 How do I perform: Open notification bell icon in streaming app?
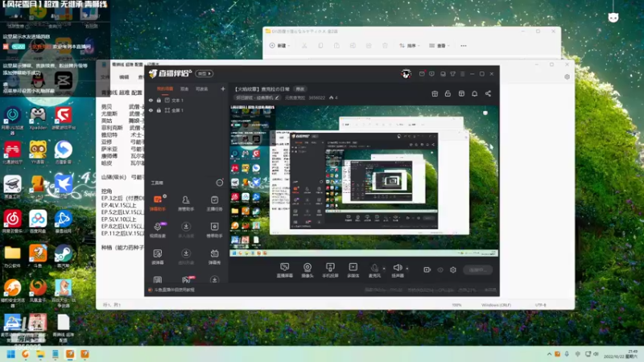tap(474, 93)
